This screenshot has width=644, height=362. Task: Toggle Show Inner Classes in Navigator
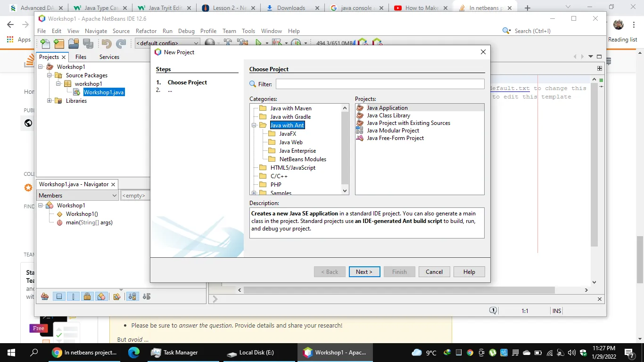click(x=101, y=296)
